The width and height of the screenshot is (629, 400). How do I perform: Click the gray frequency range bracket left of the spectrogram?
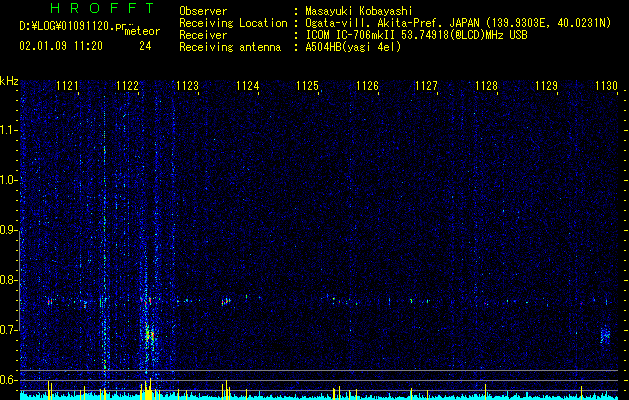pyautogui.click(x=20, y=280)
